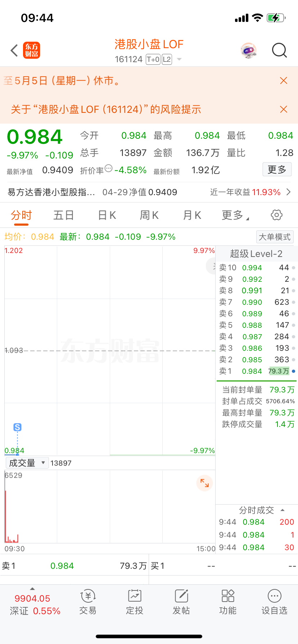298x644 pixels.
Task: Tap the 近一年收益 11.93% text
Action: [245, 192]
